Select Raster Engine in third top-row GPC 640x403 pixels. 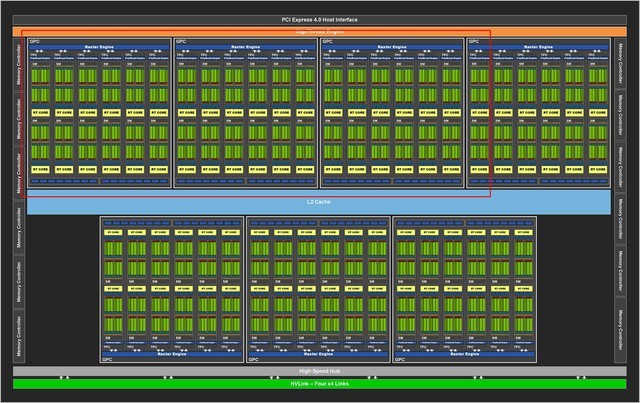tap(392, 47)
